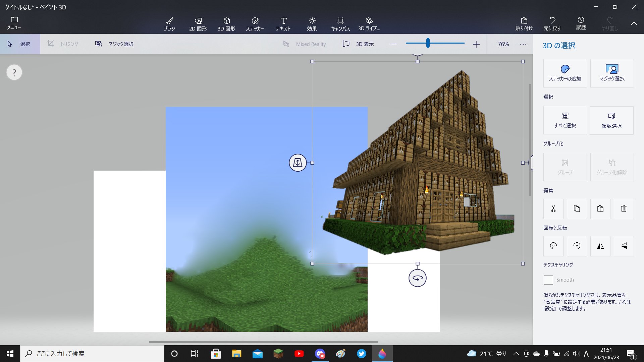The image size is (644, 362).
Task: Open File Explorer from the taskbar
Action: 236,354
